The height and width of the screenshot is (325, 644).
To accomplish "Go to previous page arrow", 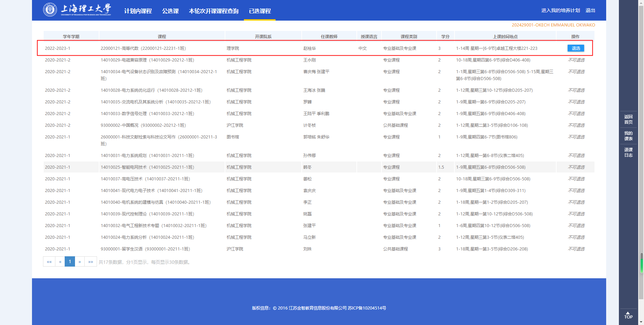I will tap(60, 262).
